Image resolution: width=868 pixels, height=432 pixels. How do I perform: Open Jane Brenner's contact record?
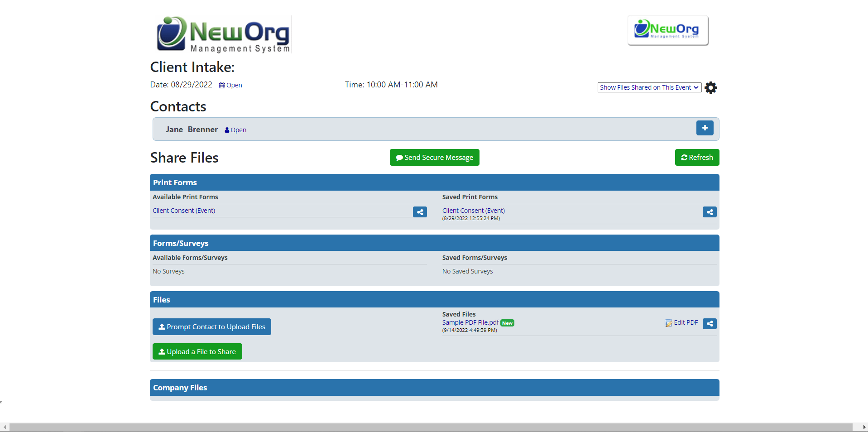pyautogui.click(x=238, y=130)
